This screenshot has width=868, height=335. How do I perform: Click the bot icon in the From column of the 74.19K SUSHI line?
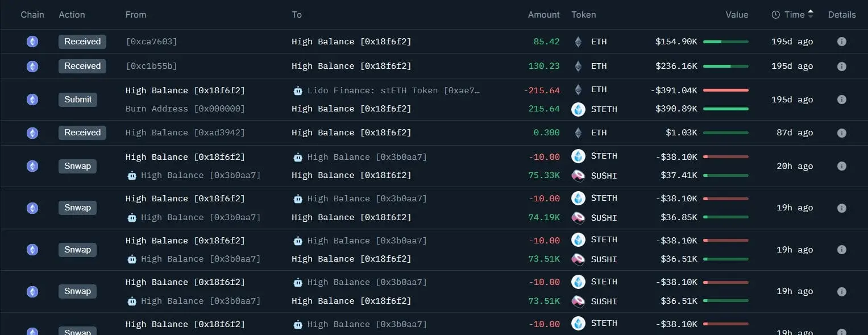click(x=132, y=217)
